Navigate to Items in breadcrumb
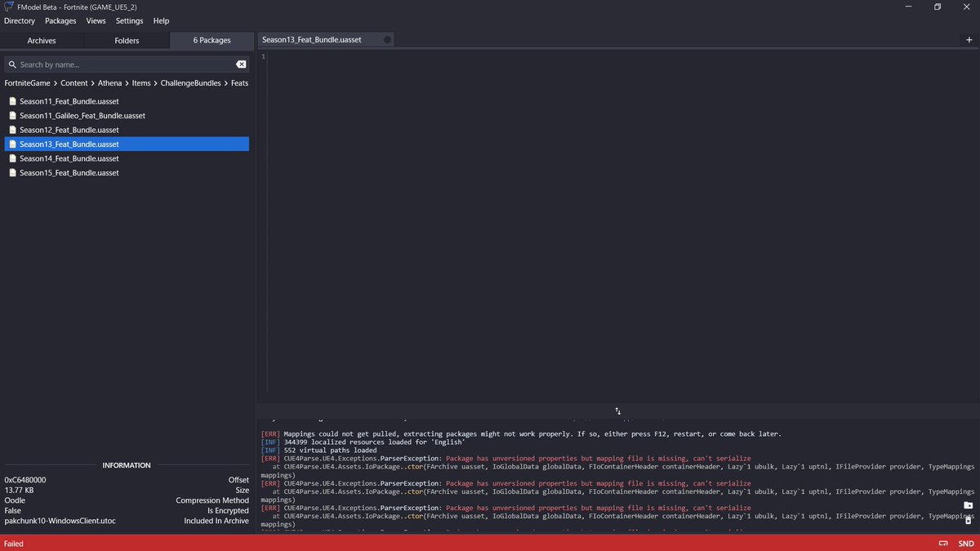This screenshot has width=980, height=551. [x=141, y=83]
